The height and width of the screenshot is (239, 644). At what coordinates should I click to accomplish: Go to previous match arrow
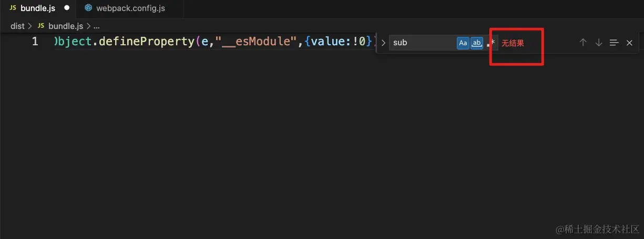click(583, 43)
